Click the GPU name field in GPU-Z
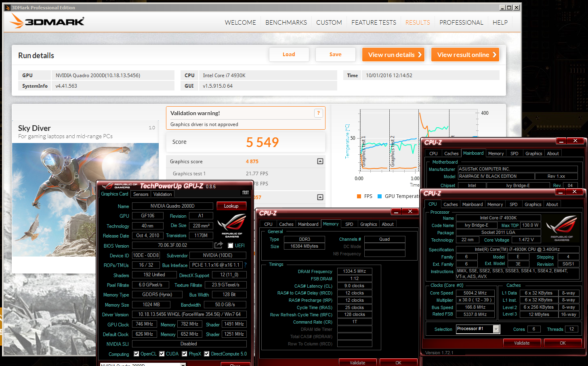This screenshot has width=588, height=366. click(x=172, y=206)
